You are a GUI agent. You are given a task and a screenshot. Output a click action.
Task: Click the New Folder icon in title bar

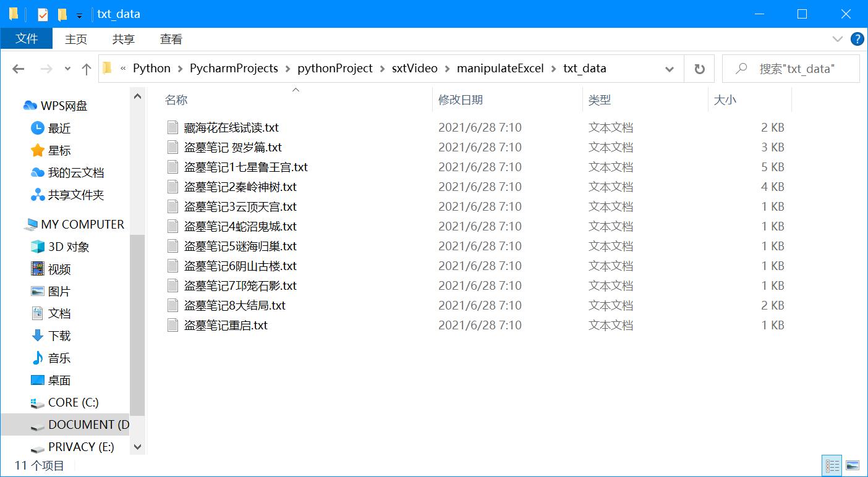(x=62, y=14)
